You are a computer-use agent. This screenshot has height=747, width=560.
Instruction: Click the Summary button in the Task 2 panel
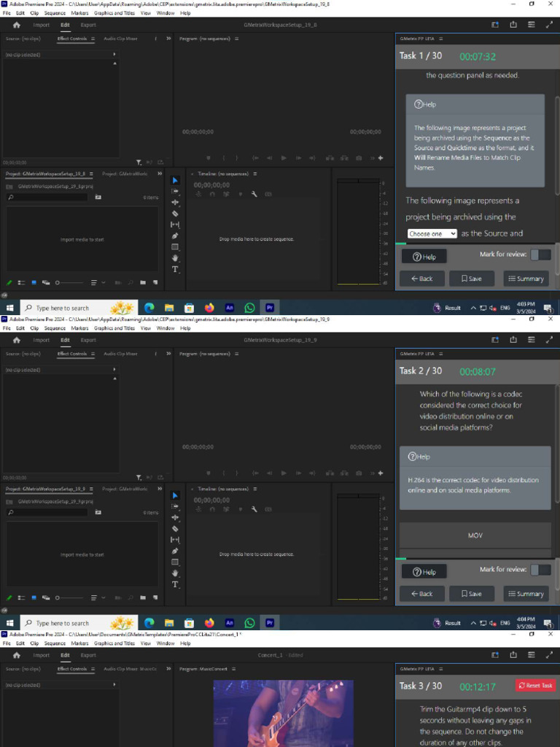coord(526,594)
